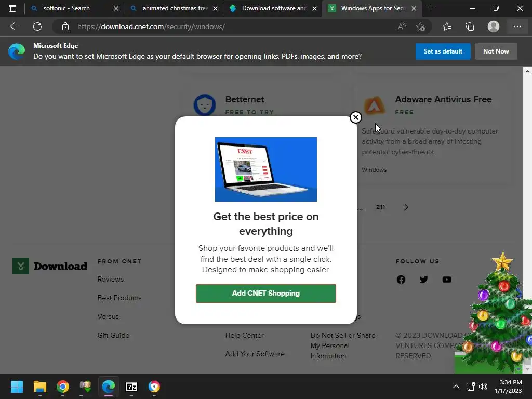Switch to animated christmas tree tab
The width and height of the screenshot is (532, 399).
[x=175, y=8]
